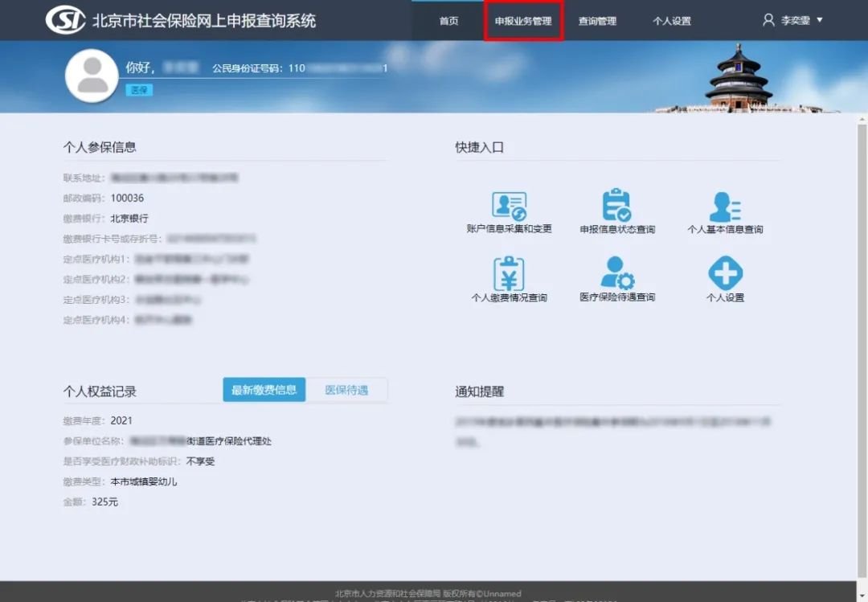
Task: Open 个人基本信息查询 person icon
Action: pyautogui.click(x=725, y=207)
